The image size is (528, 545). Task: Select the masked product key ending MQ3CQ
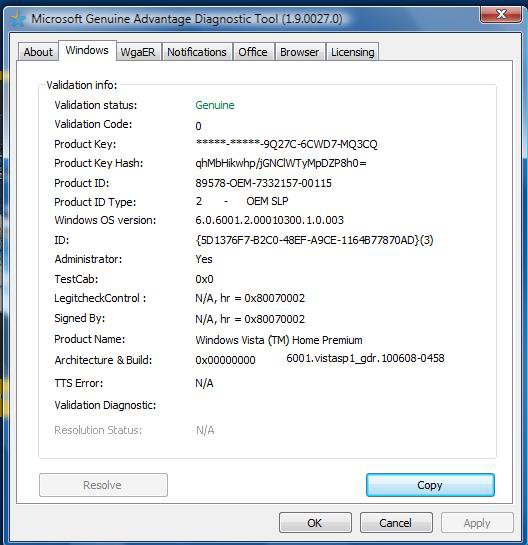coord(286,144)
